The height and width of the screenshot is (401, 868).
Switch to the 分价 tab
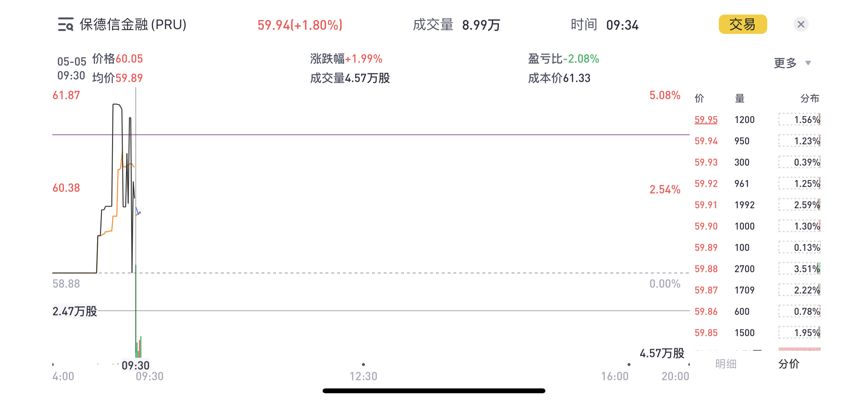pos(789,364)
